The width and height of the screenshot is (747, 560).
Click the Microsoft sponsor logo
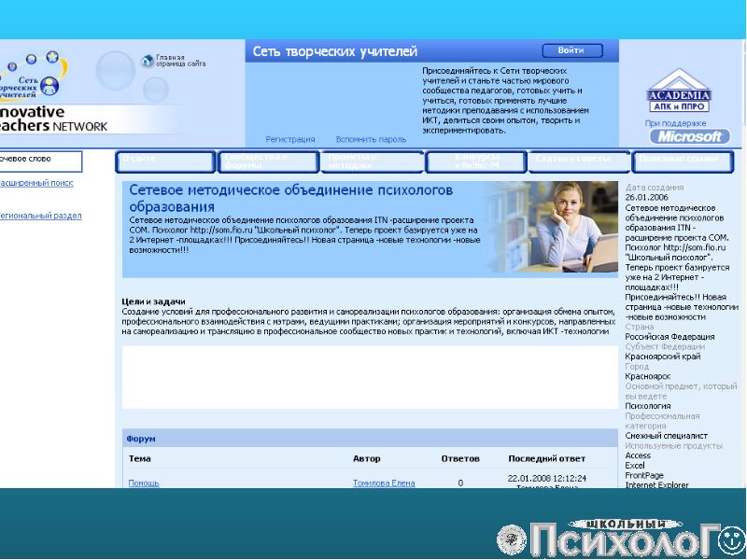pyautogui.click(x=688, y=136)
